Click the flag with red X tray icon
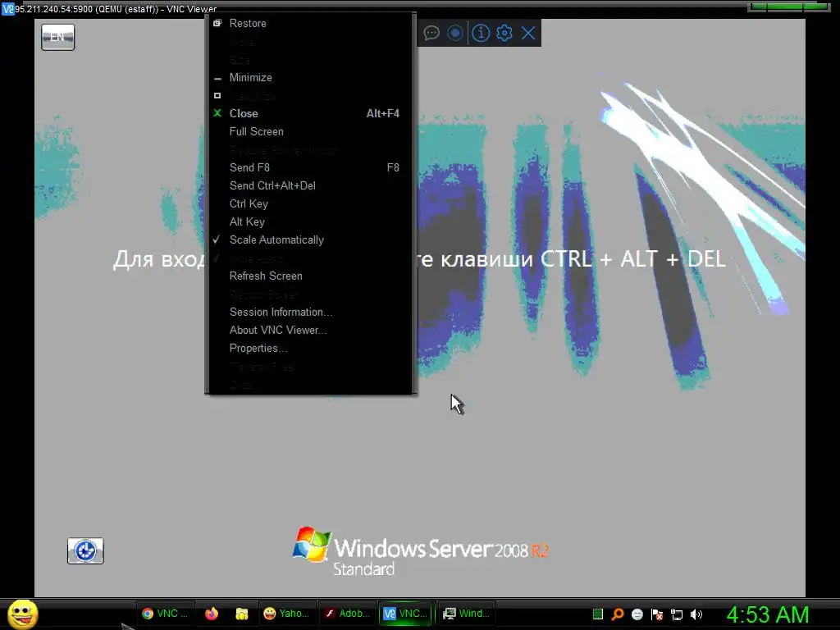This screenshot has height=630, width=840. pos(657,614)
